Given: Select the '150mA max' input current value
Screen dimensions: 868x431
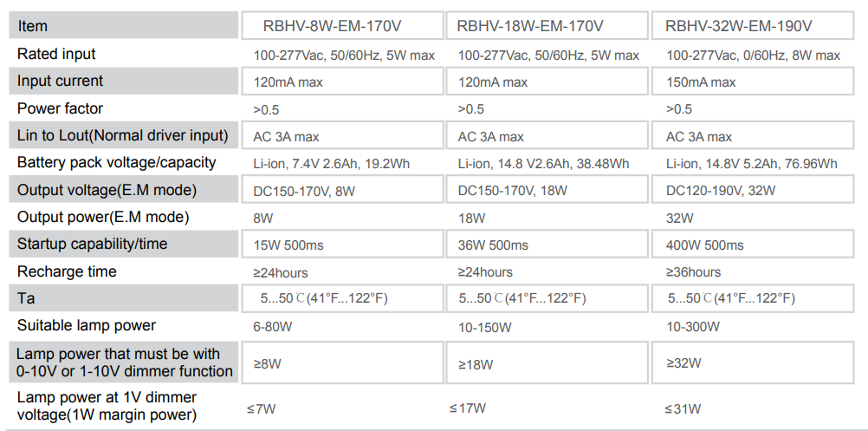Looking at the screenshot, I should (700, 82).
